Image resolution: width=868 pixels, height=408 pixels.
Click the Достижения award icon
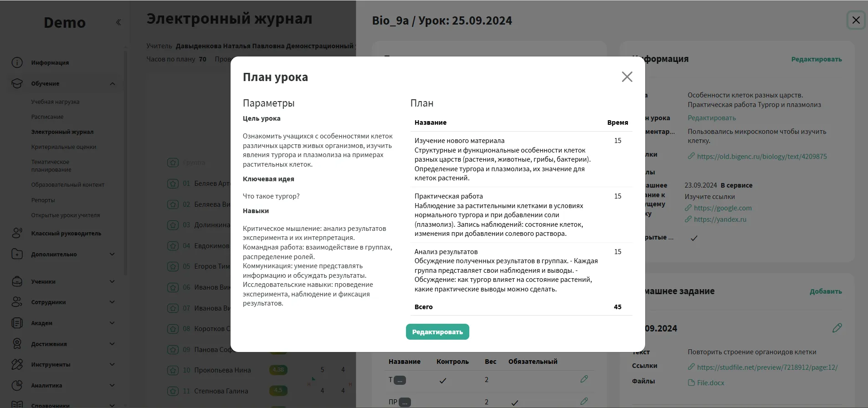pos(17,344)
